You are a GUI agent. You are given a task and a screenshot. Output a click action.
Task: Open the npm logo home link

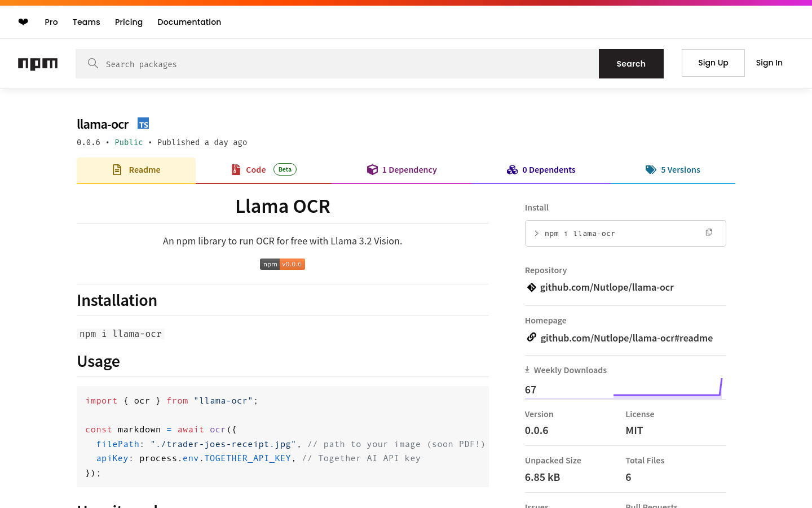(x=38, y=64)
